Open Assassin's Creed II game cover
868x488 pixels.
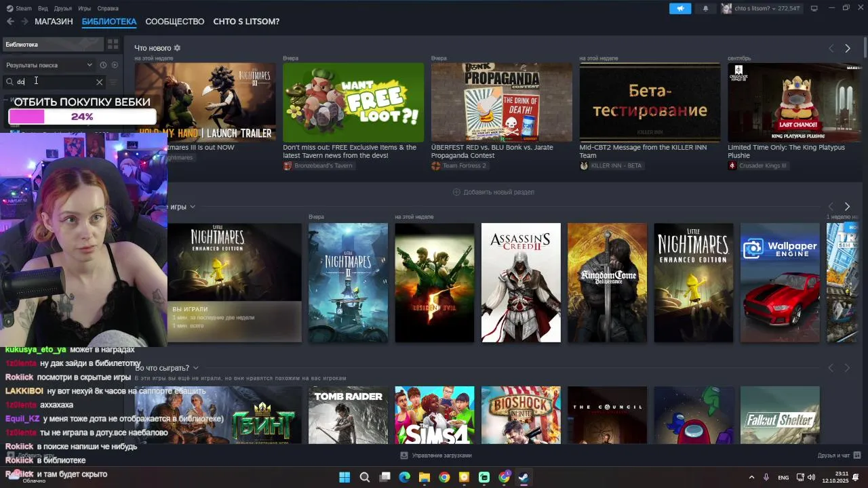click(x=521, y=283)
